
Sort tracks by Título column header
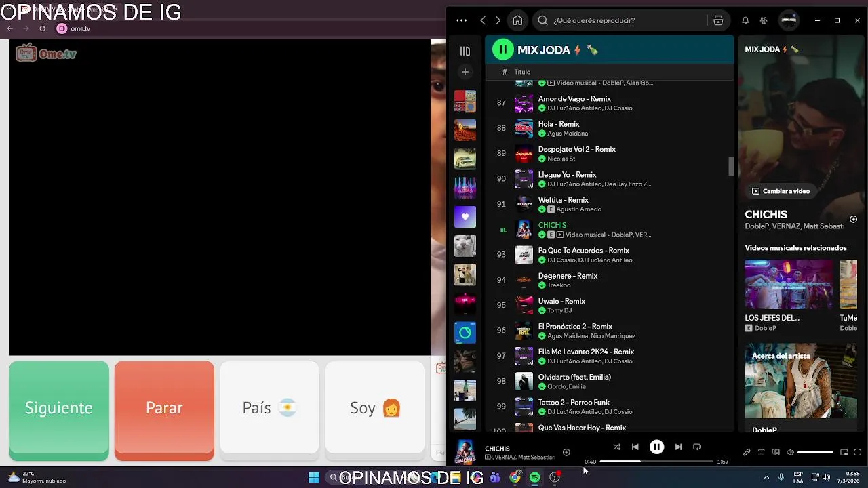522,72
